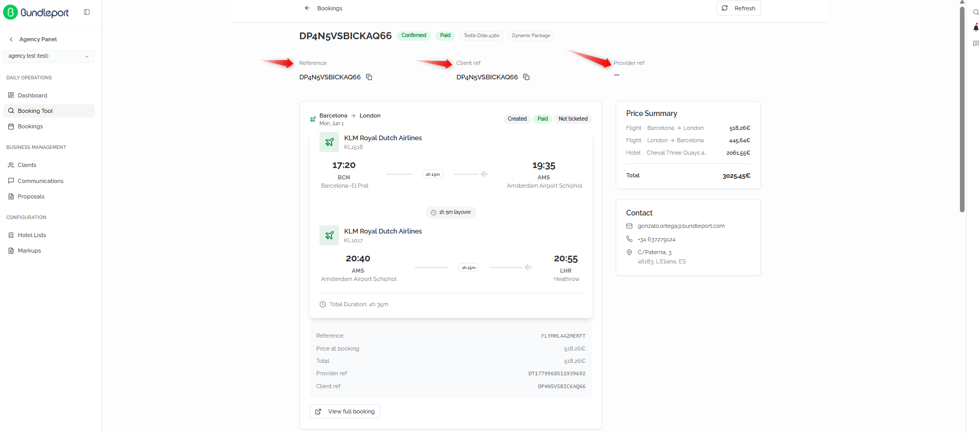The width and height of the screenshot is (980, 433).
Task: Copy the Client ref code
Action: [526, 77]
